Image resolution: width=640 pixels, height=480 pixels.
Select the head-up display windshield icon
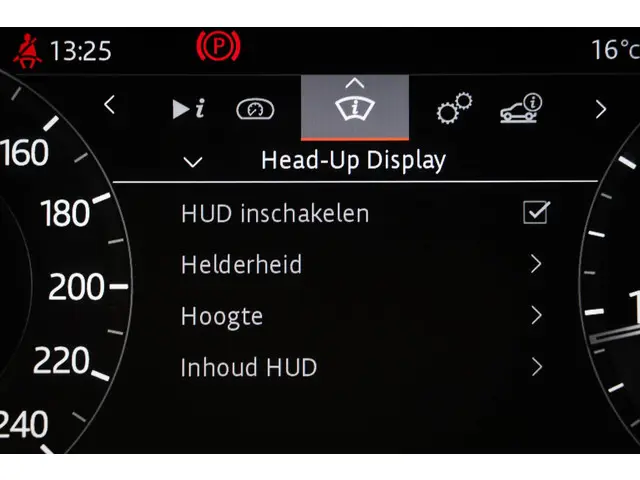click(x=355, y=109)
